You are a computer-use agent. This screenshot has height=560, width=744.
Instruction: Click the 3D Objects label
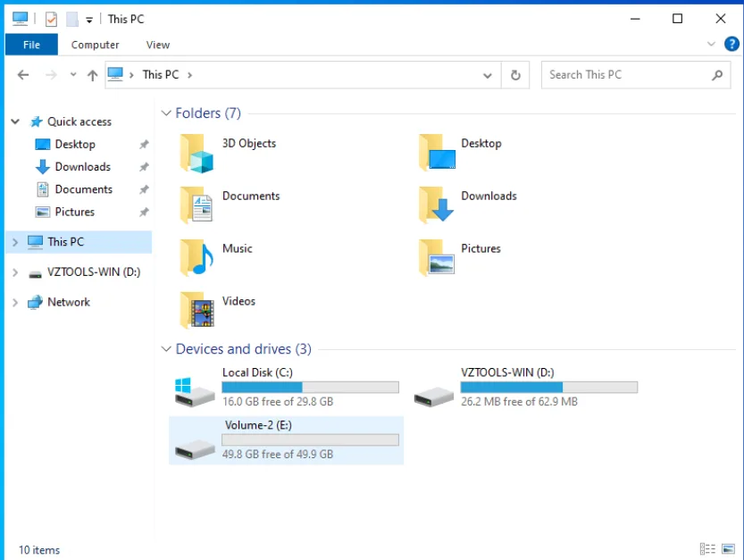coord(249,143)
